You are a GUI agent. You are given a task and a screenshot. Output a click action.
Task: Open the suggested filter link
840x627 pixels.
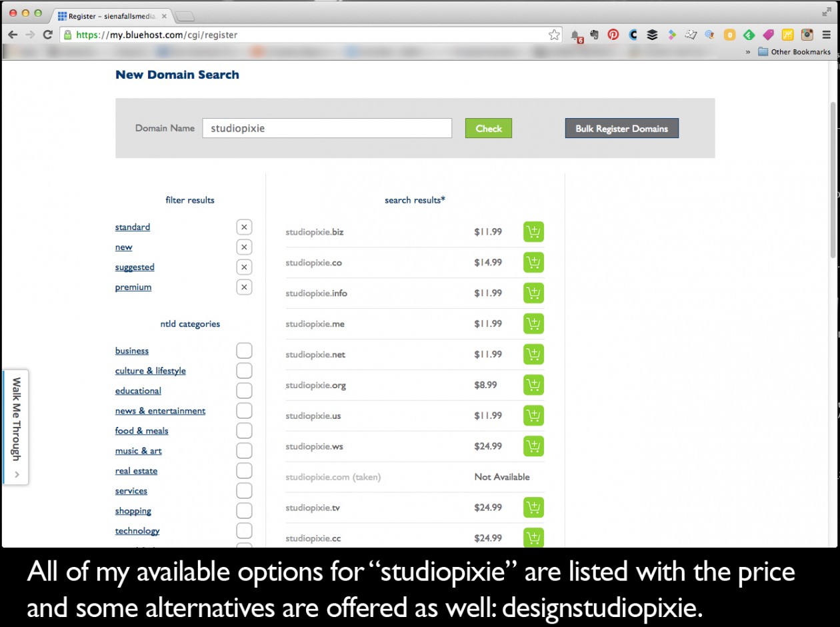135,267
